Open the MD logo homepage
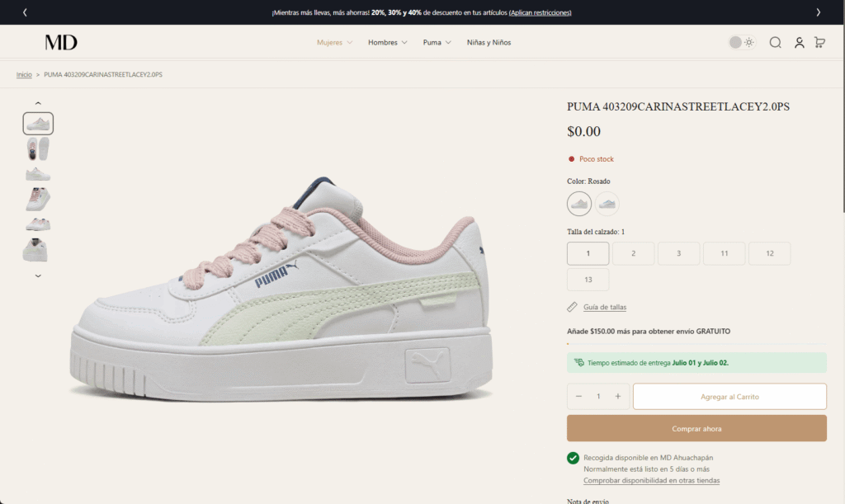The image size is (845, 504). (x=61, y=42)
